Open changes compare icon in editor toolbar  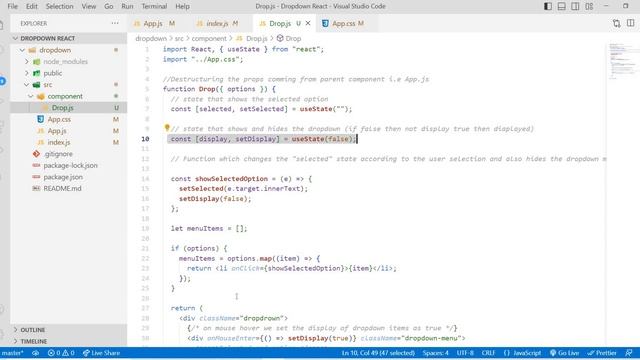coord(617,23)
